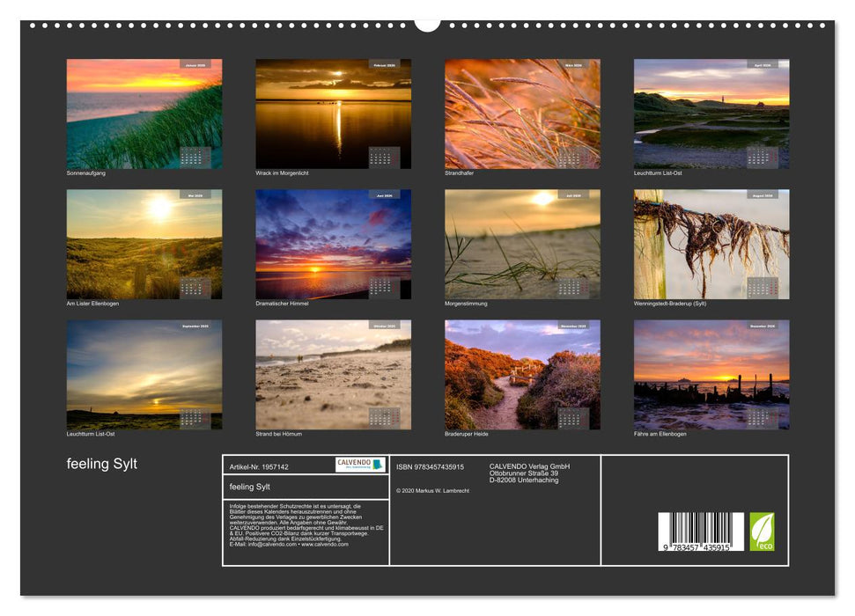Select the Braderuper Heide thumbnail
Viewport: 855px width, 616px height.
[x=520, y=373]
